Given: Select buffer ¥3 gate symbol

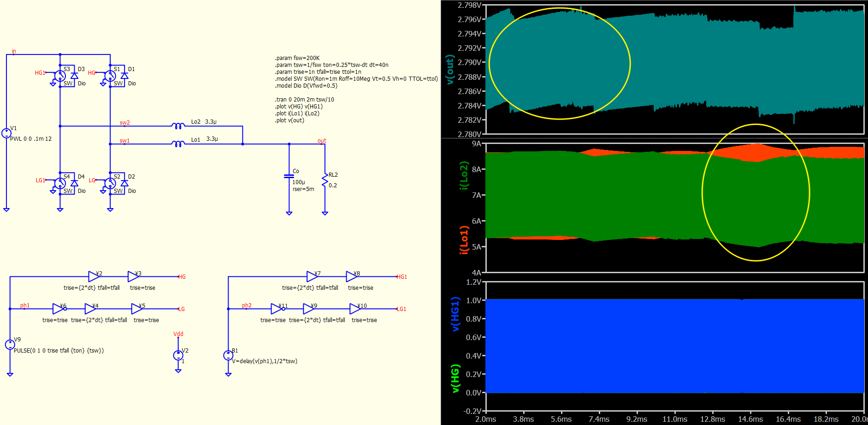Looking at the screenshot, I should [x=134, y=276].
